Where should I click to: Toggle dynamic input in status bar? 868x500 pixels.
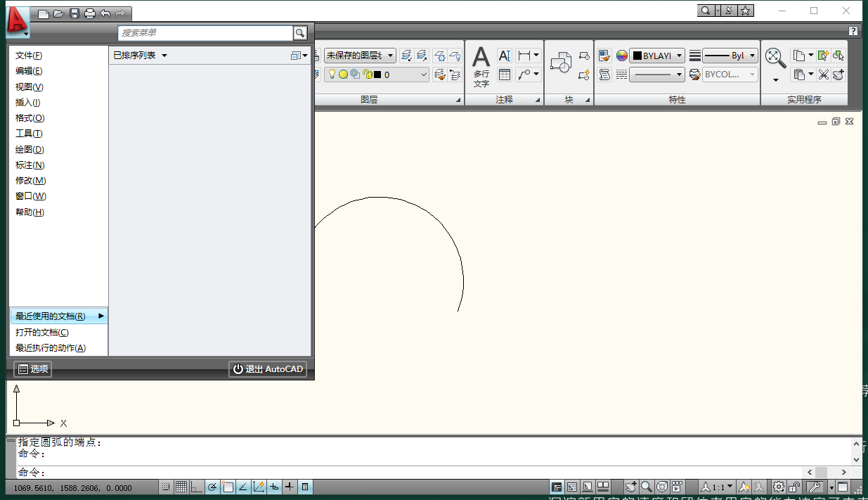[274, 487]
